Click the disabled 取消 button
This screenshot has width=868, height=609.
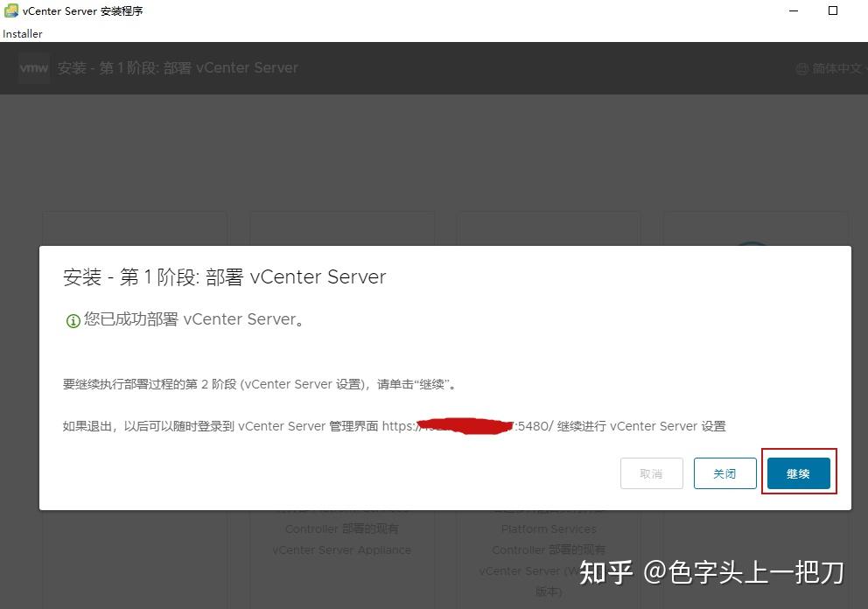[651, 472]
